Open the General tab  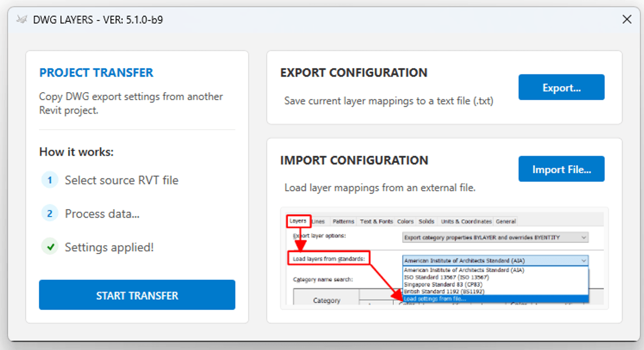[x=506, y=221]
